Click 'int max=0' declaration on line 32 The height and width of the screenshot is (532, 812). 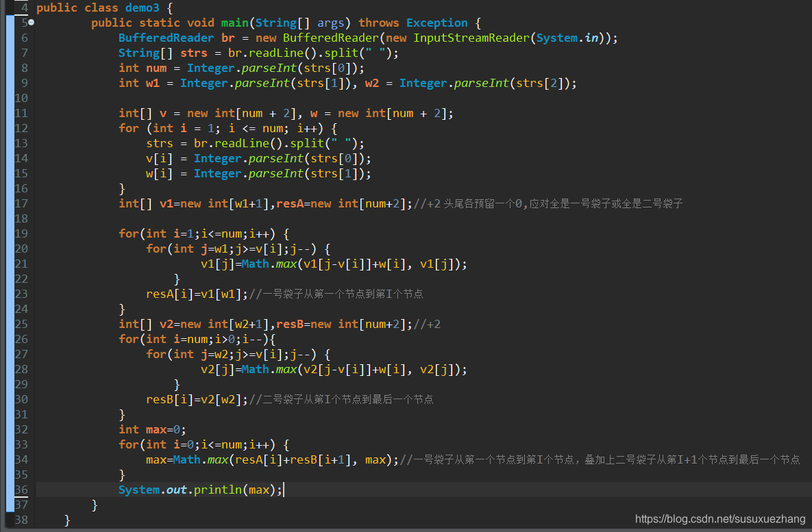[152, 429]
